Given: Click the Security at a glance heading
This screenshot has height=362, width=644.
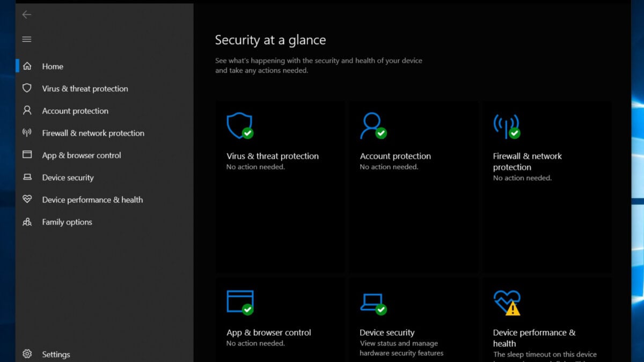Looking at the screenshot, I should click(x=270, y=40).
